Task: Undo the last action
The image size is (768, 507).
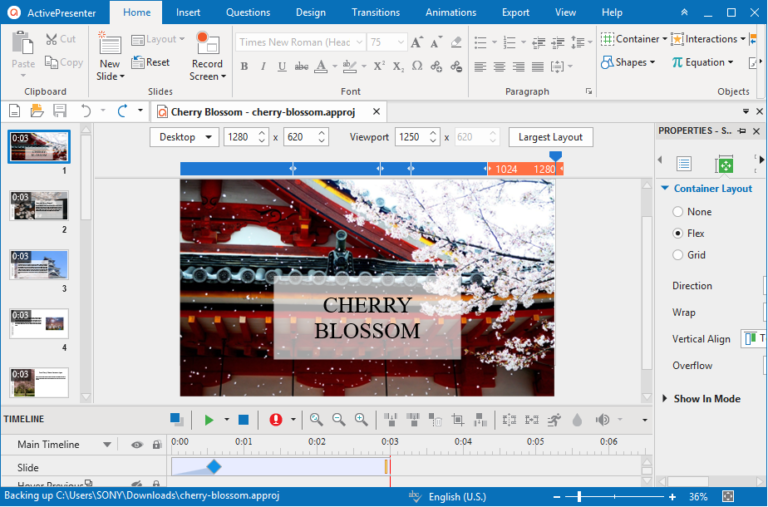Action: coord(86,111)
